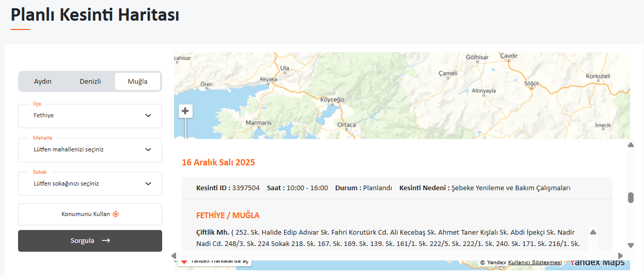Click Altınyayla on the map
The height and width of the screenshot is (276, 644).
point(484,90)
